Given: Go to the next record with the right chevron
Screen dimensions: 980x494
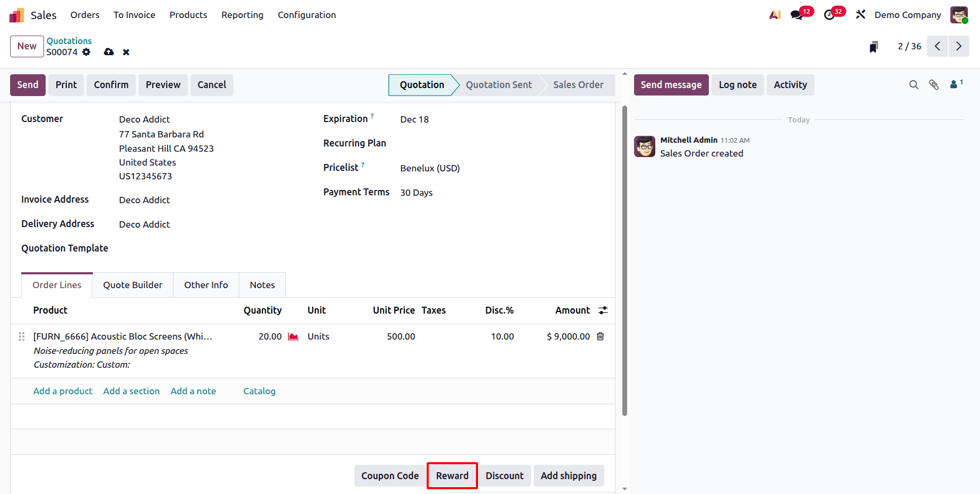Looking at the screenshot, I should (x=958, y=46).
